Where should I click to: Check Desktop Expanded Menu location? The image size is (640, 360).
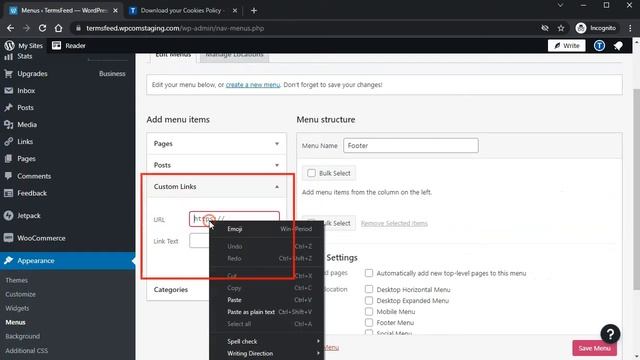coord(369,300)
